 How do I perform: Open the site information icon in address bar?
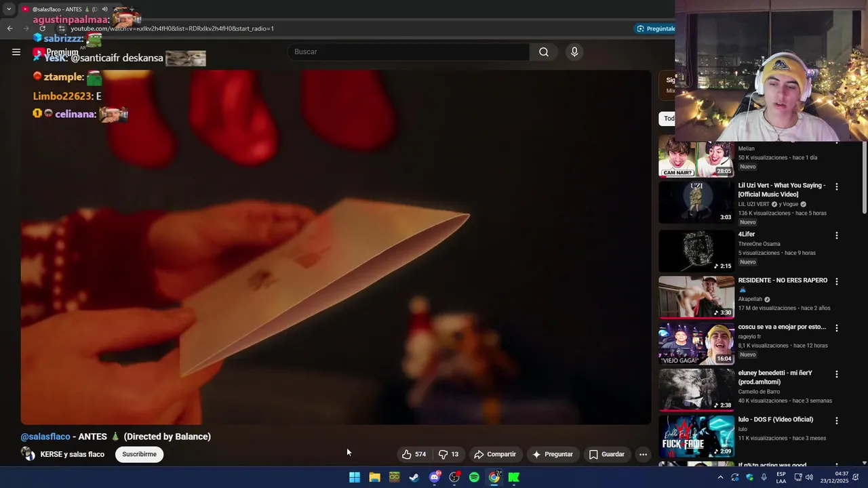click(x=61, y=28)
